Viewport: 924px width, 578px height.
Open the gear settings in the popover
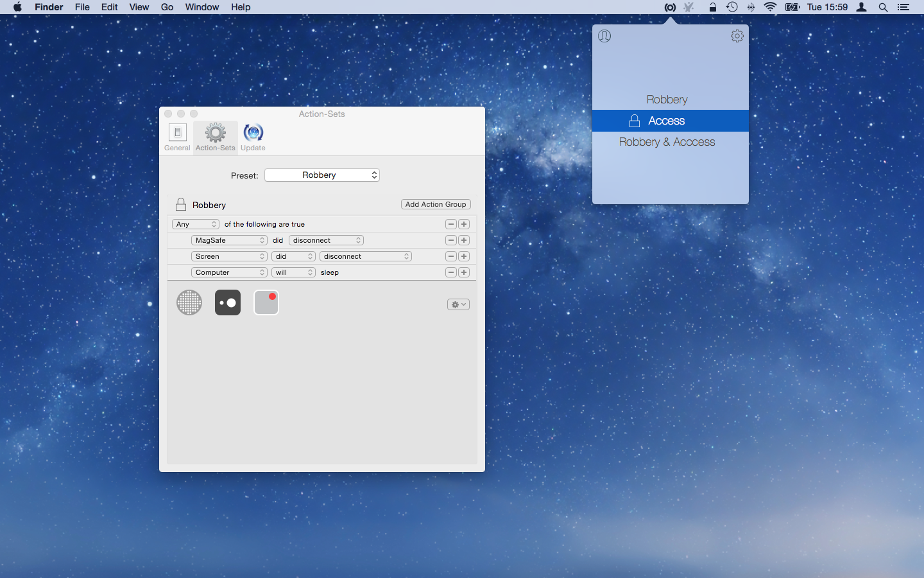pyautogui.click(x=737, y=36)
